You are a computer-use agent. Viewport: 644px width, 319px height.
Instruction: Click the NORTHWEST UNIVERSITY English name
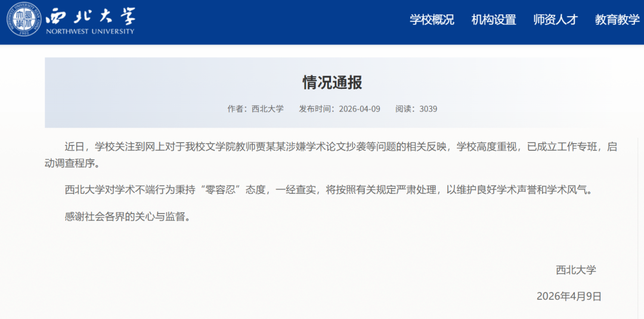click(x=91, y=32)
